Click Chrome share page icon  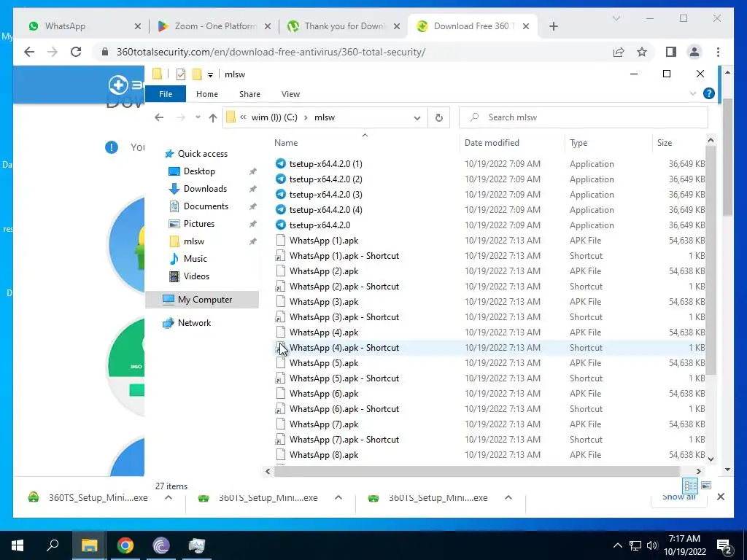(619, 52)
